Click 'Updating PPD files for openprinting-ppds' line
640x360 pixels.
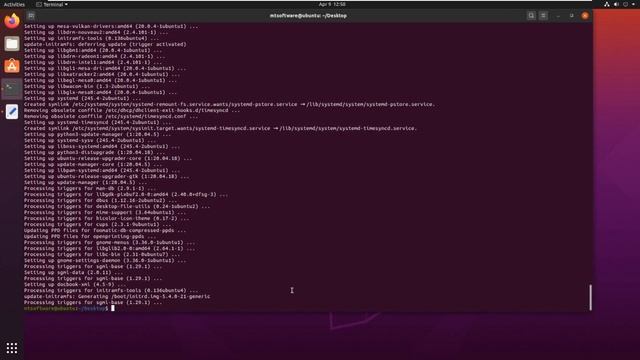tap(89, 236)
